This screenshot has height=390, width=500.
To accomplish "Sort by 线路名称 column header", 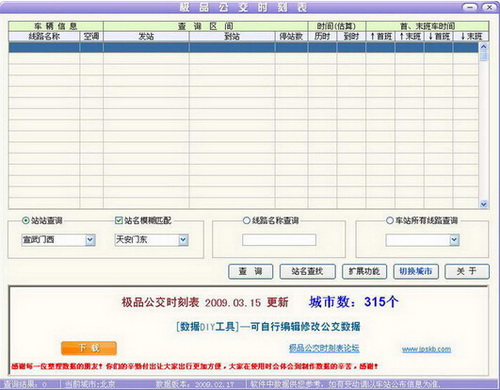I will tap(44, 36).
